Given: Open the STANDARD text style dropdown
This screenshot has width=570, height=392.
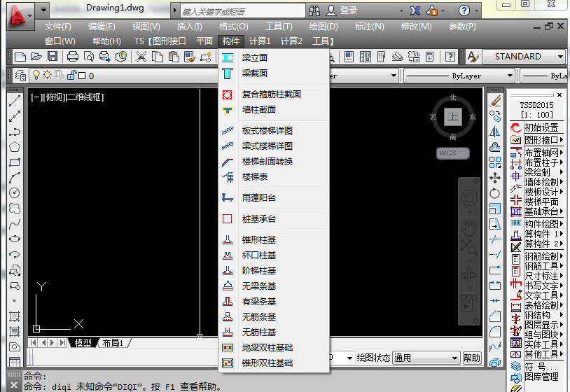Looking at the screenshot, I should point(561,57).
